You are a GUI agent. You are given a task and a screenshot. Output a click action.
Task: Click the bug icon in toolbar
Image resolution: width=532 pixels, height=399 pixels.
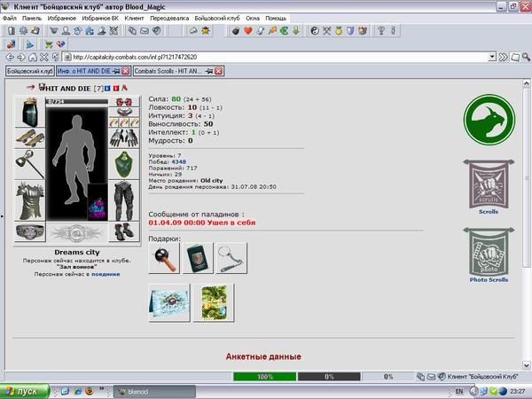coord(206,31)
